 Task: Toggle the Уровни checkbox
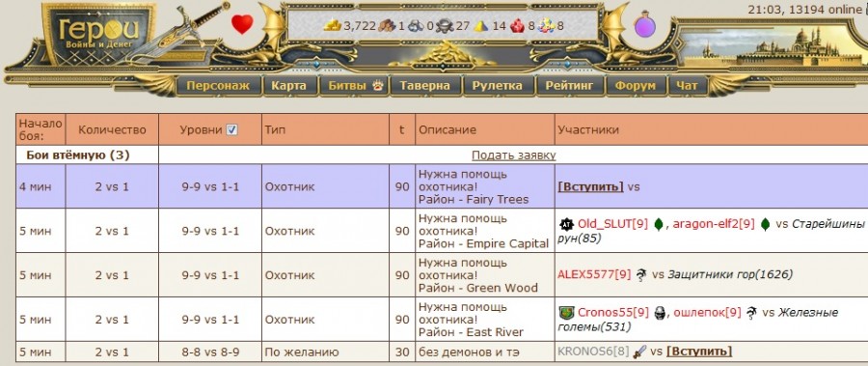pyautogui.click(x=232, y=129)
